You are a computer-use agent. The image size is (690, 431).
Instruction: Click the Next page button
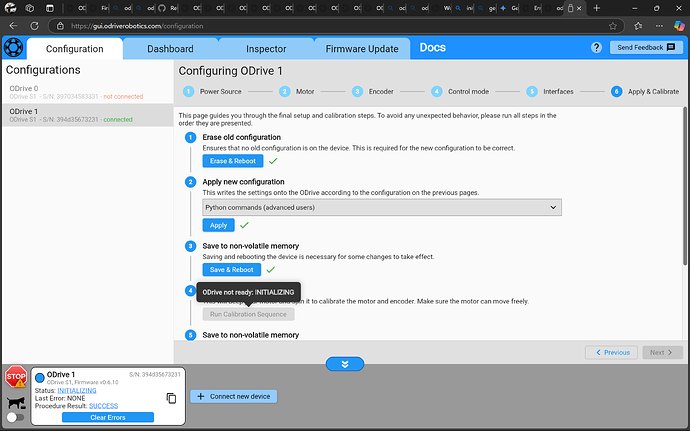coord(662,353)
